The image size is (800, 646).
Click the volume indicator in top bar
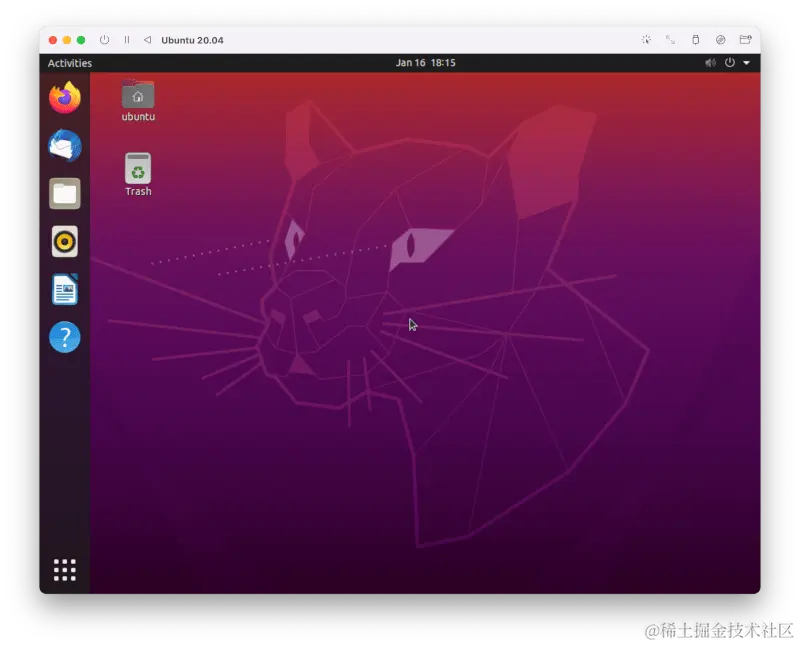tap(710, 63)
